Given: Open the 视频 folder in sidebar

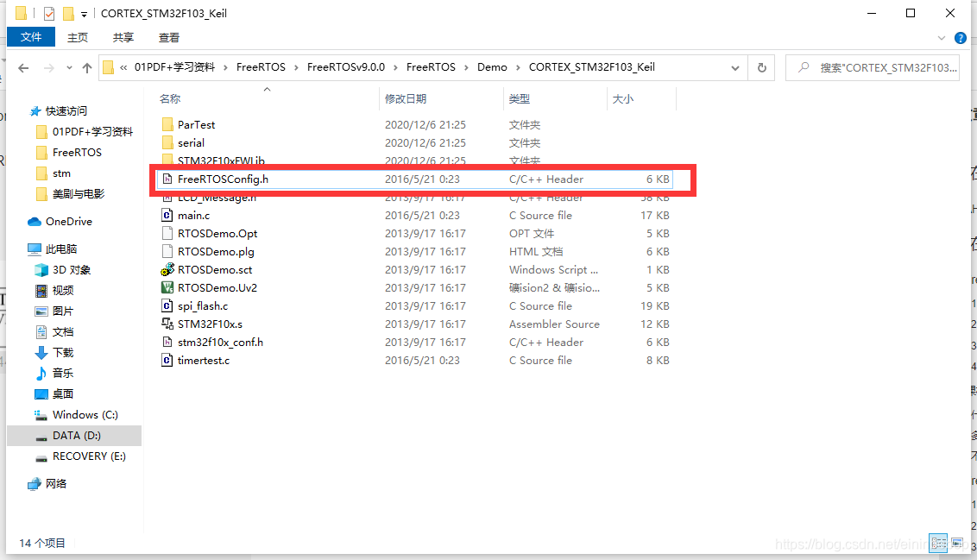Looking at the screenshot, I should [x=62, y=290].
